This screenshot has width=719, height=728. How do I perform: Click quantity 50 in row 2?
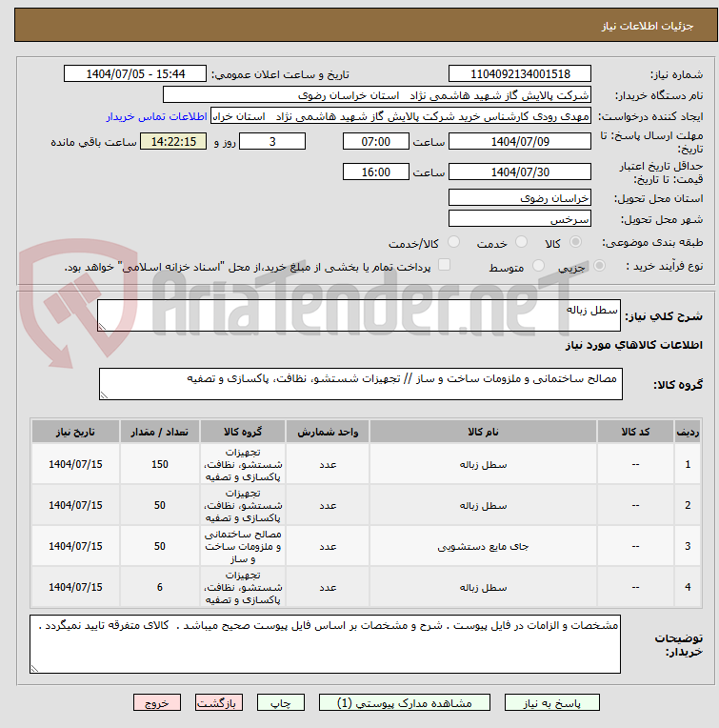160,505
